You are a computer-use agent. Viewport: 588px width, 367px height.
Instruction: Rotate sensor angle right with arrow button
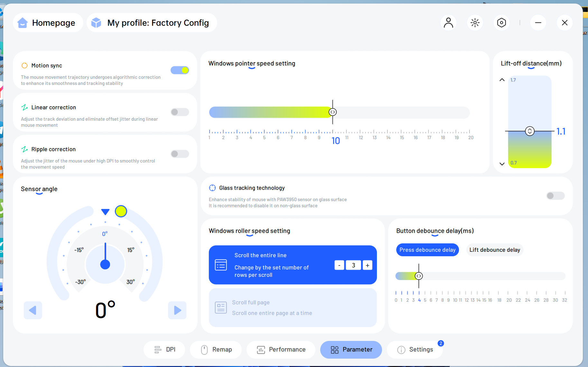pyautogui.click(x=177, y=310)
